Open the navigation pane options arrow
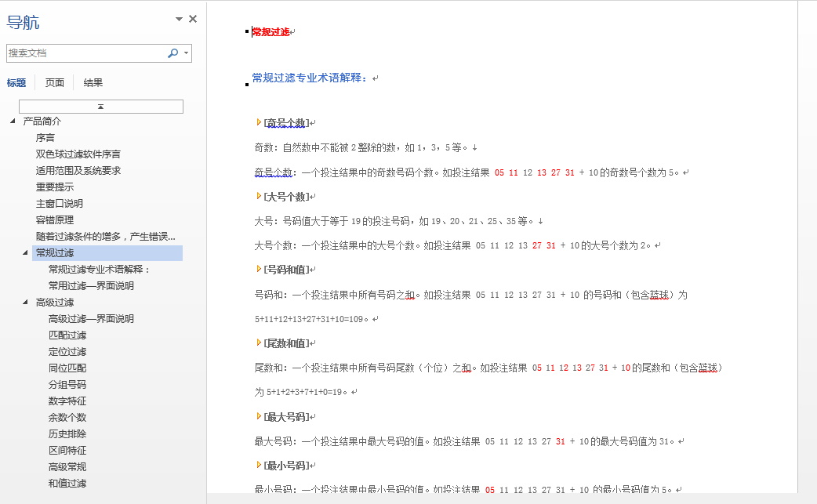Image resolution: width=817 pixels, height=504 pixels. pos(179,19)
